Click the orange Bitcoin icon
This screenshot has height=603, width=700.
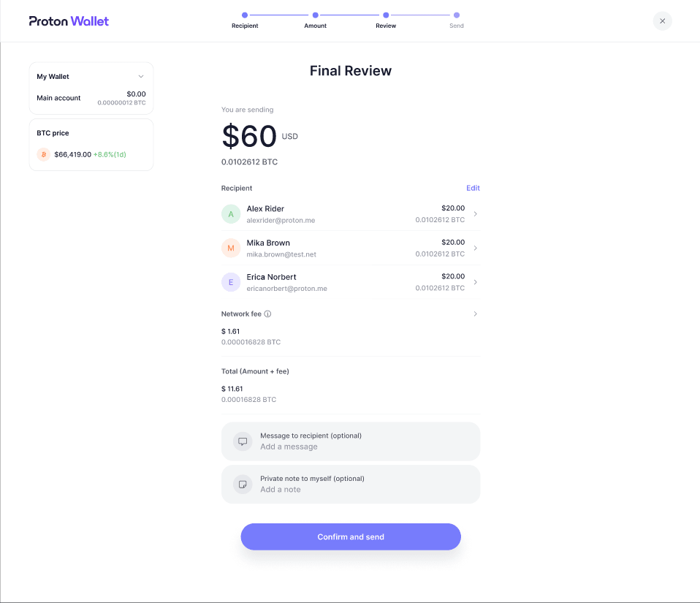tap(43, 154)
